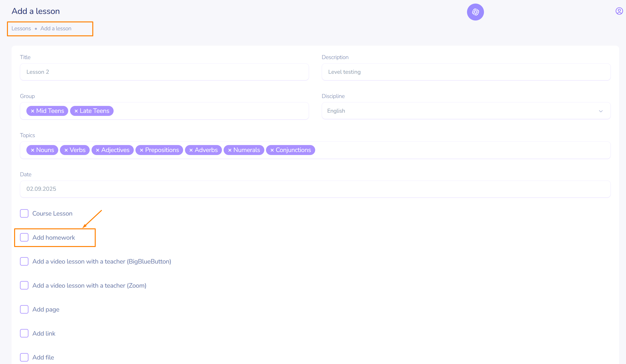Enable the Course Lesson checkbox

click(24, 213)
